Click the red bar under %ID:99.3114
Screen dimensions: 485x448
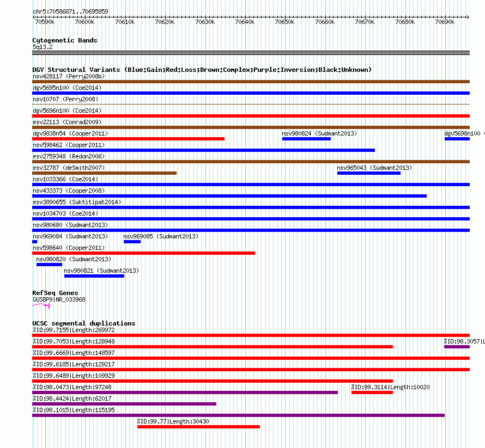[372, 392]
